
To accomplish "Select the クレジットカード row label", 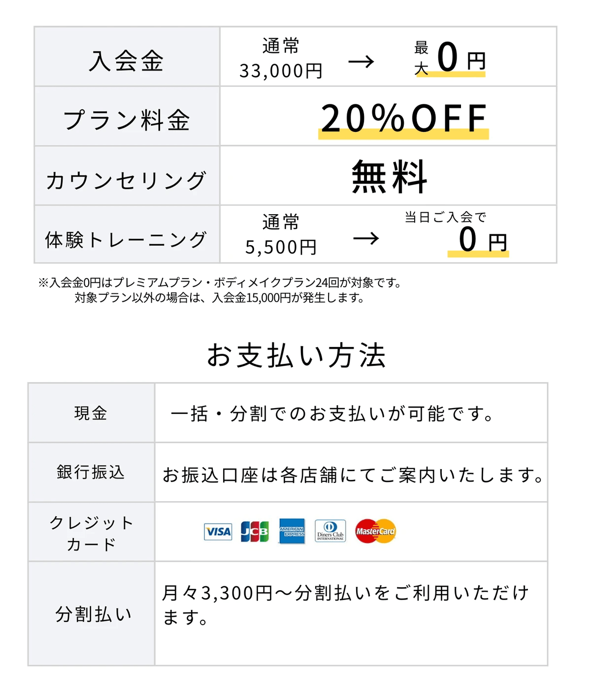I will (x=91, y=533).
